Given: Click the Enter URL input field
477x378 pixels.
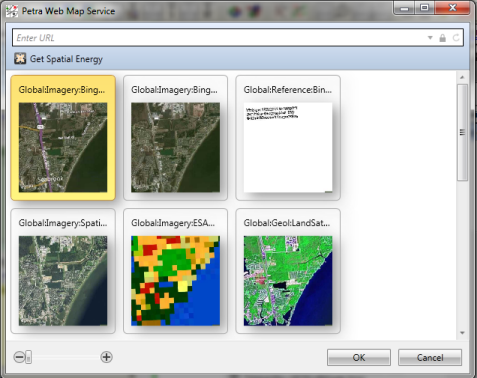Looking at the screenshot, I should tap(220, 38).
